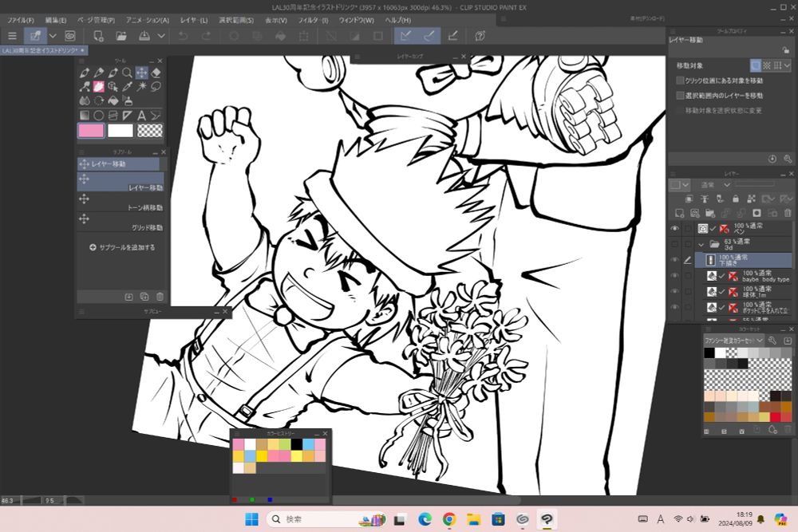Open the ファイル(F) menu
Screen dimensions: 798x532
[21, 20]
